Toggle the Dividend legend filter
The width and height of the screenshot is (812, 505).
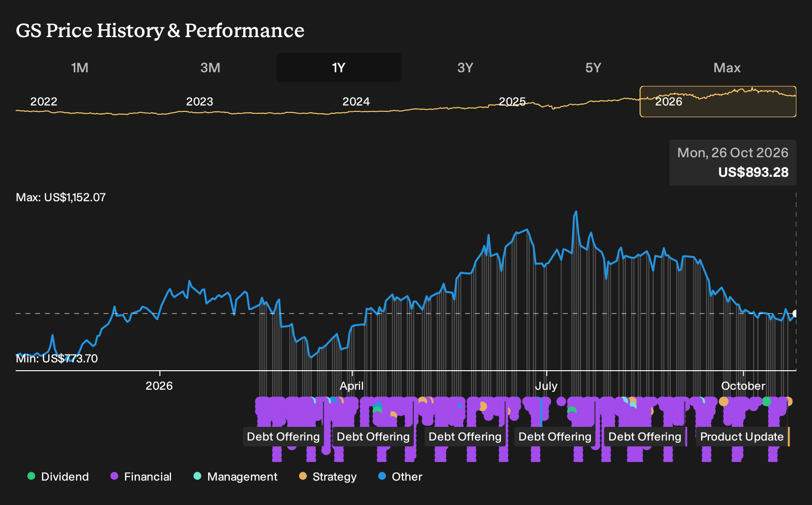pyautogui.click(x=58, y=476)
